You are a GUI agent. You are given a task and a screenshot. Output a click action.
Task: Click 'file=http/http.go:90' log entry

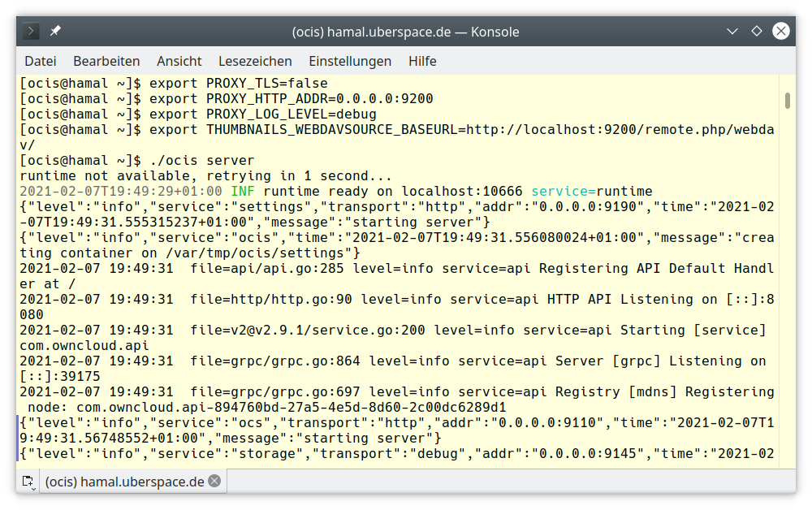[271, 300]
